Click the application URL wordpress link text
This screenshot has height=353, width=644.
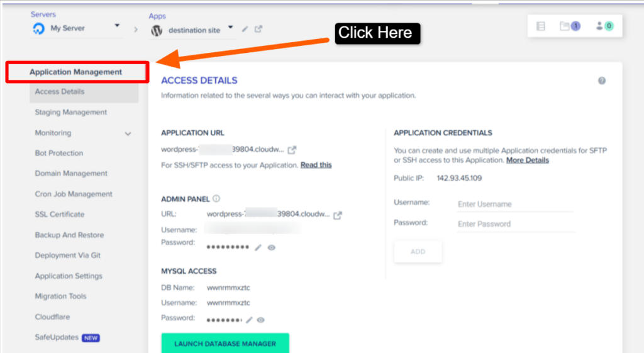[222, 149]
